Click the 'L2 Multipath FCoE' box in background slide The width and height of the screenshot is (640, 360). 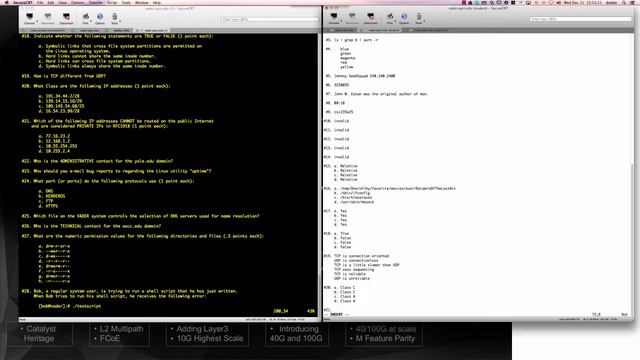click(119, 333)
